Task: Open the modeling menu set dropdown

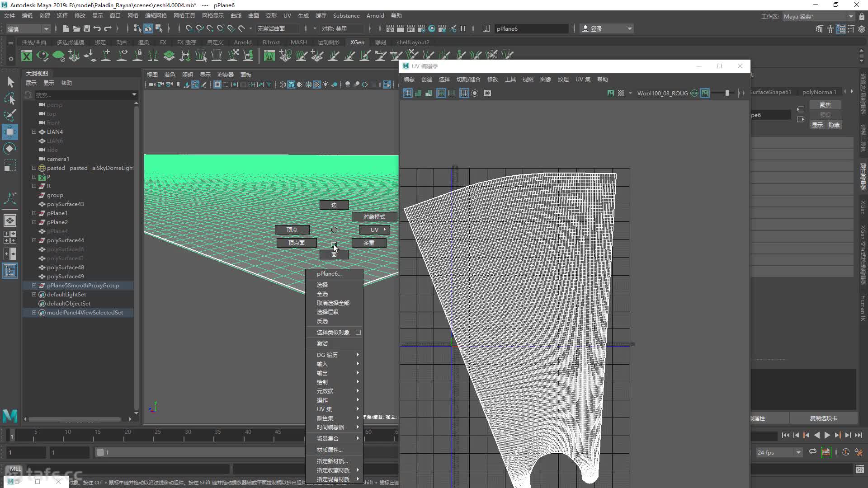Action: pos(28,28)
